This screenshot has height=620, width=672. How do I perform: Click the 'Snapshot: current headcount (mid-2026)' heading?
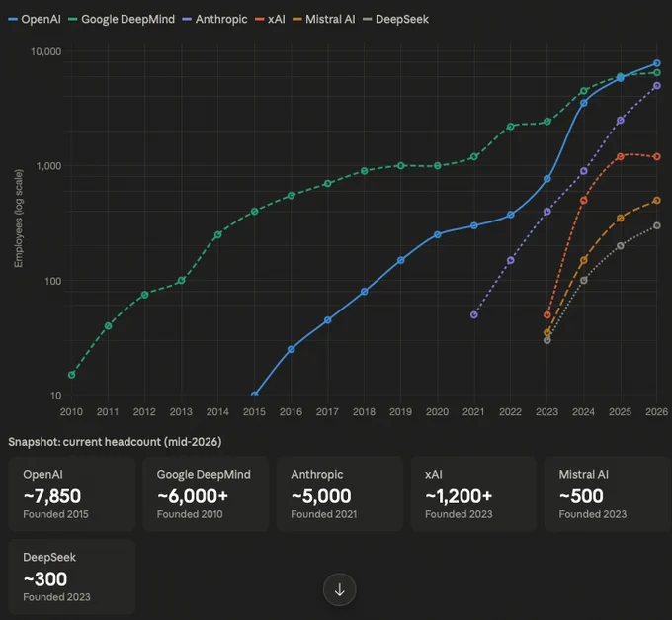point(115,442)
